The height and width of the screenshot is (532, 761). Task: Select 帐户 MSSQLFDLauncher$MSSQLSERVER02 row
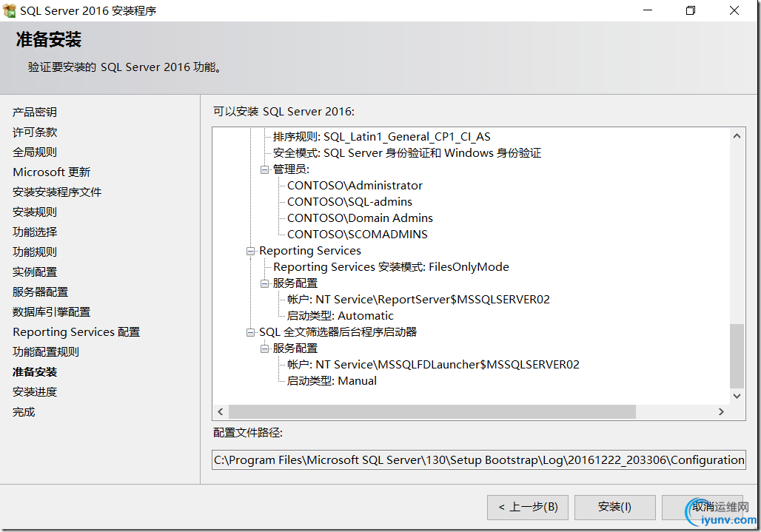tap(433, 365)
